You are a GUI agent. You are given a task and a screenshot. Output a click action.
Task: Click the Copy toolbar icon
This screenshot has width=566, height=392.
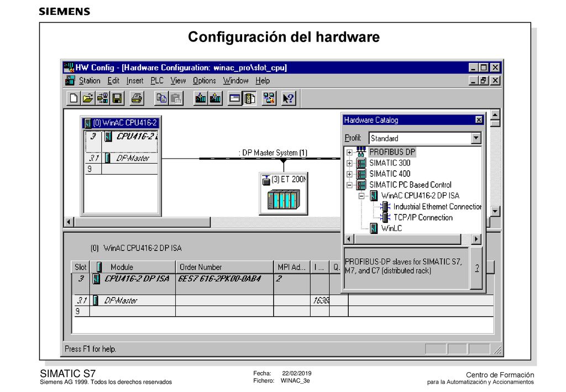point(161,98)
